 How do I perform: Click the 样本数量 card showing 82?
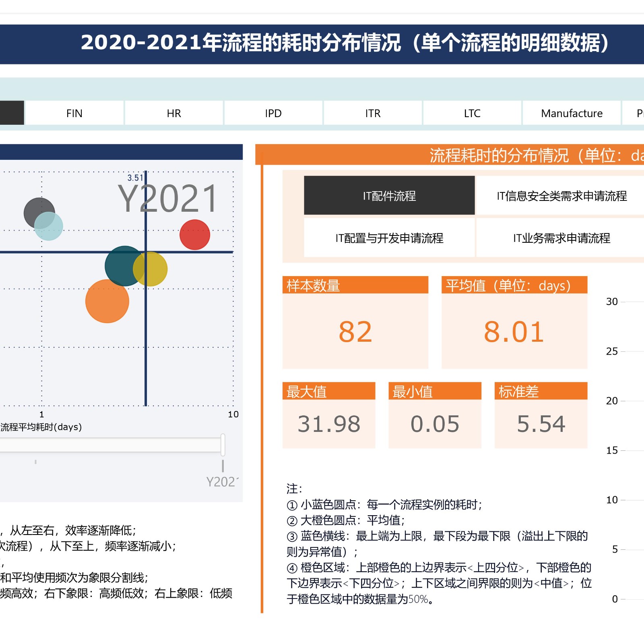click(355, 331)
